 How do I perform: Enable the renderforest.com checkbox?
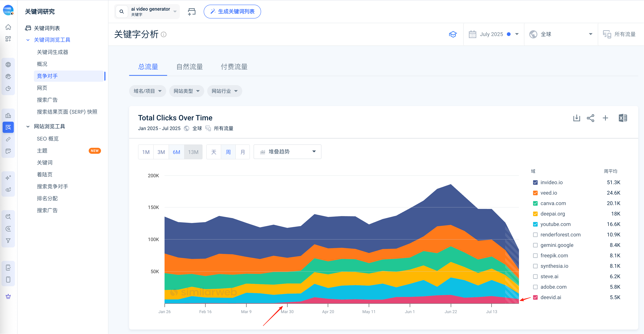[x=535, y=235]
